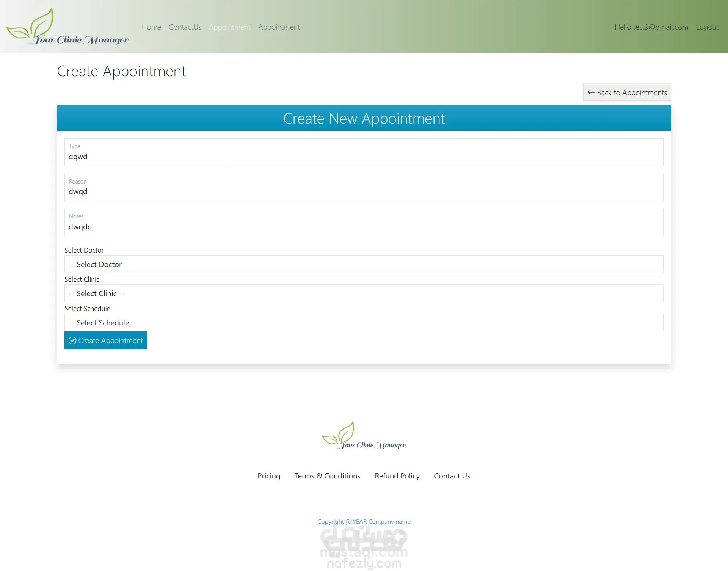Open the second Appointment nav link
Viewport: 728px width, 571px height.
[279, 27]
